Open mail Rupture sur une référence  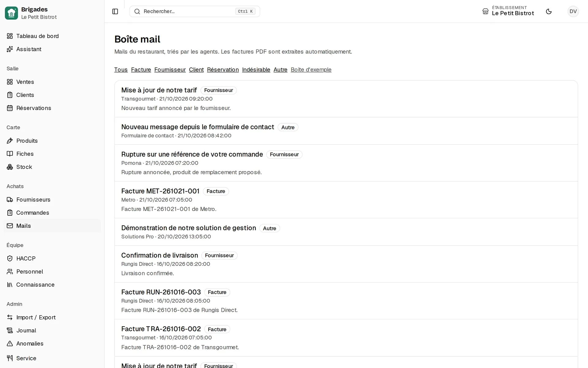click(346, 163)
